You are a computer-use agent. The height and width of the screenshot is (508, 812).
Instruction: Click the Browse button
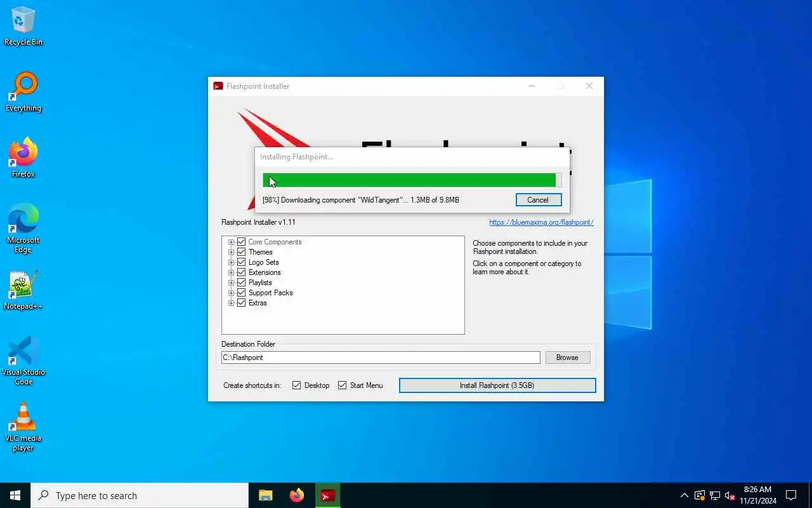click(x=567, y=358)
